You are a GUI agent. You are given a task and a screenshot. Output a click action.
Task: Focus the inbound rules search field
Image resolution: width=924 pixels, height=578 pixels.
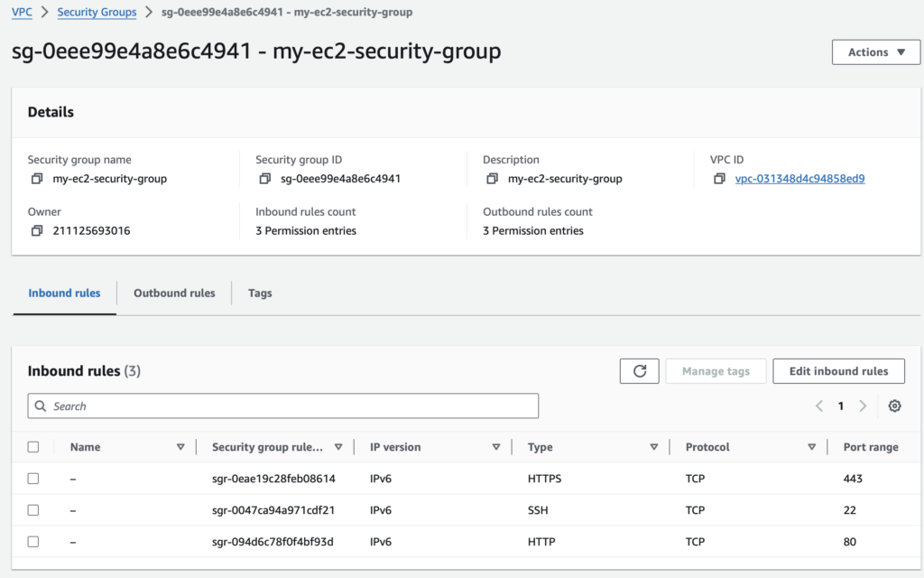point(282,406)
